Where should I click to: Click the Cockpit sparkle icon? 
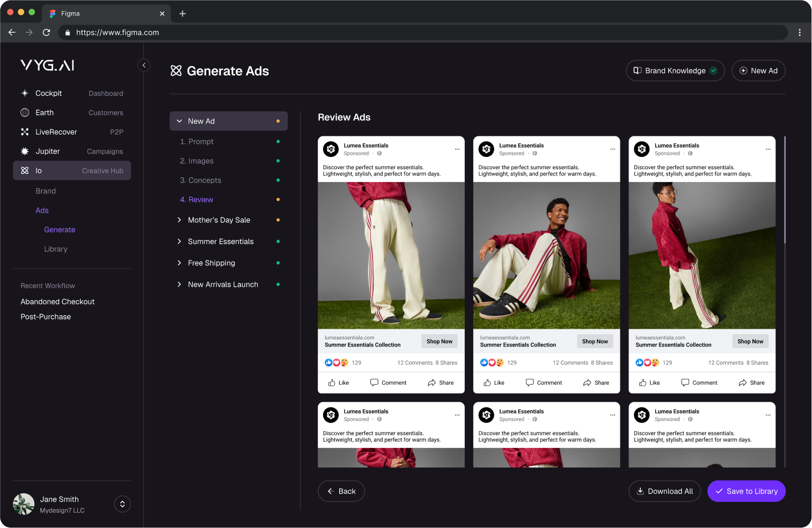point(25,93)
